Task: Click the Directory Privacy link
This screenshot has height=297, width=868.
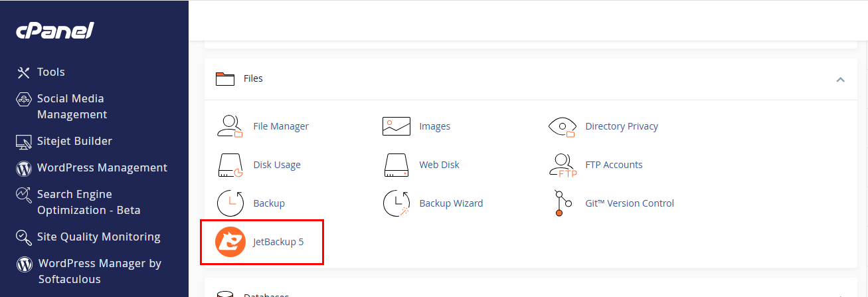Action: pyautogui.click(x=622, y=126)
